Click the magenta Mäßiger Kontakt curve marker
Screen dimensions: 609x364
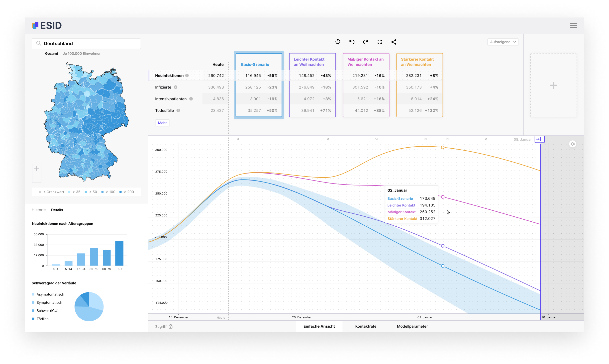[x=443, y=197]
